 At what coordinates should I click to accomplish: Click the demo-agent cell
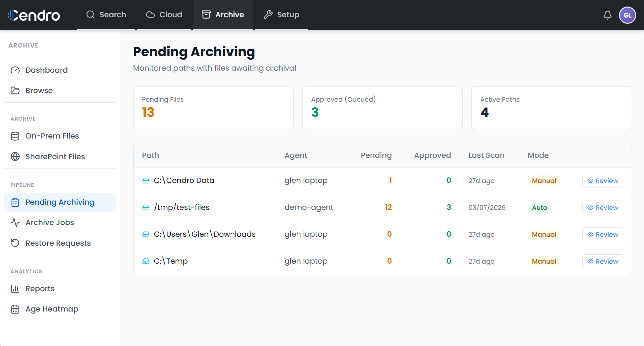(x=309, y=207)
